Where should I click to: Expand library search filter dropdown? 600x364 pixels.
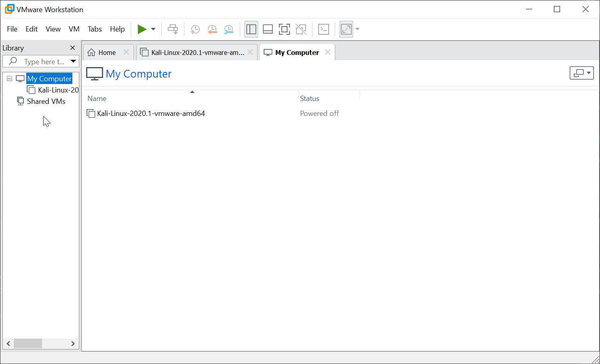click(x=73, y=61)
